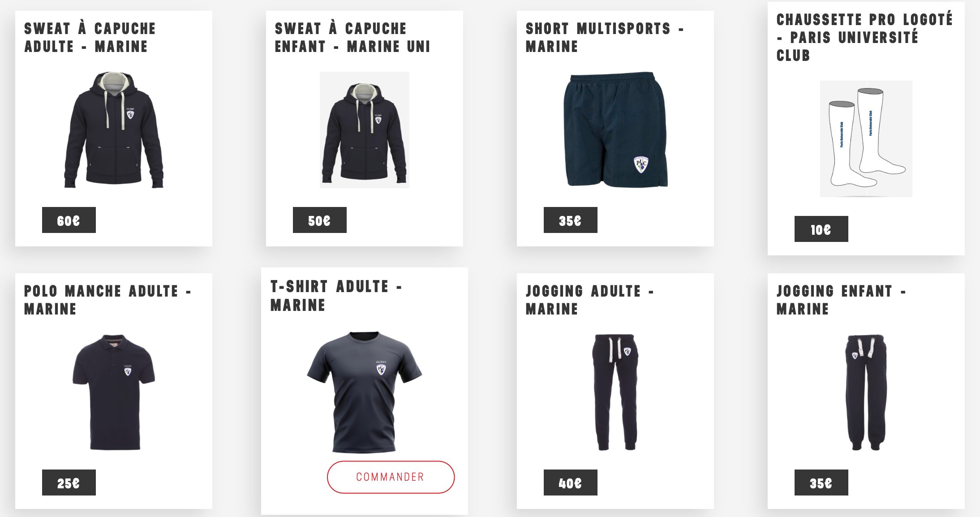Select the T-Shirt Adulte Marine product image
Screen dimensions: 980x517
(365, 392)
